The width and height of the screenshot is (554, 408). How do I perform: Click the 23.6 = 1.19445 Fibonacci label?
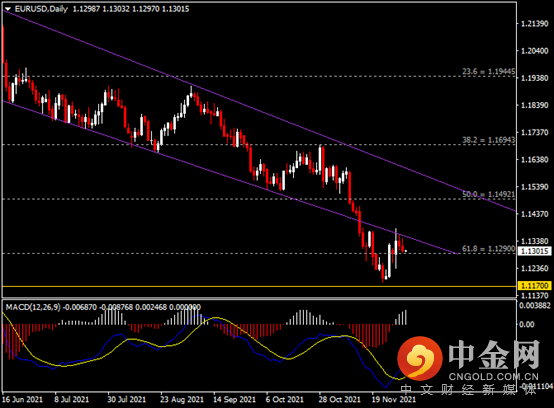pyautogui.click(x=488, y=72)
